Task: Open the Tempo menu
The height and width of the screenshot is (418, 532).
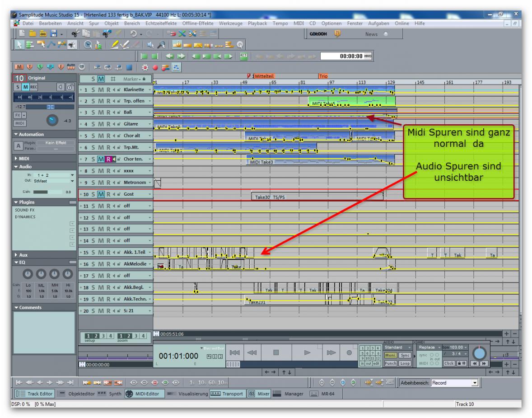Action: point(280,23)
